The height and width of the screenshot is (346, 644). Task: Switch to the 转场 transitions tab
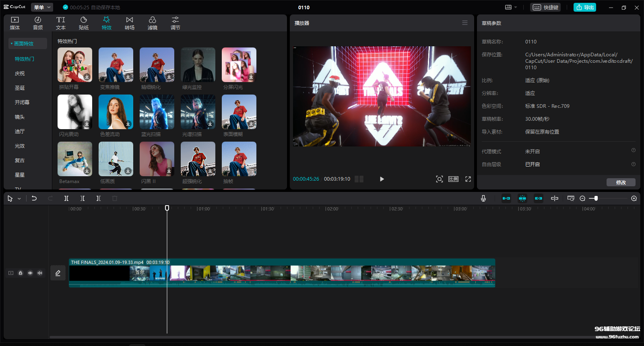[x=129, y=23]
